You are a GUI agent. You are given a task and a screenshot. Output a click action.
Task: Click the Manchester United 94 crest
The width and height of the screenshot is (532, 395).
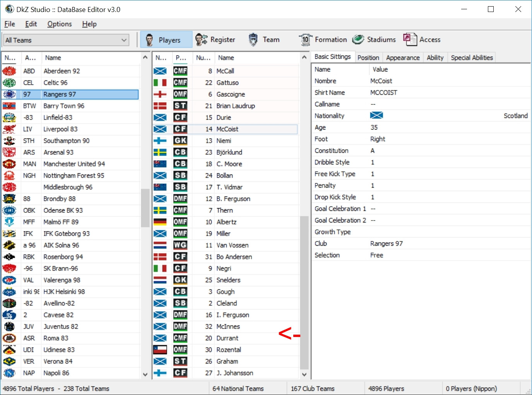[9, 164]
